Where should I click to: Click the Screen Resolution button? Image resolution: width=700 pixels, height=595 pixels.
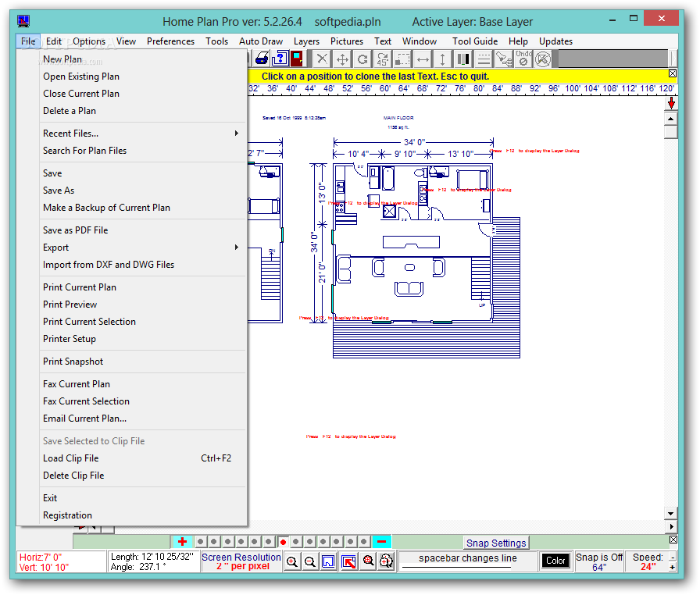241,561
